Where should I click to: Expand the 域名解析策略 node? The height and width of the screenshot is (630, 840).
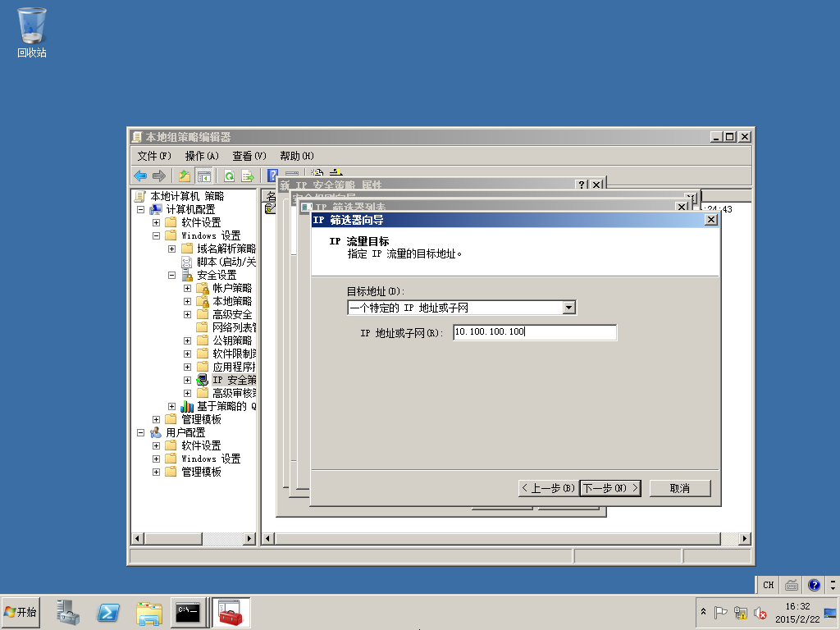pos(172,249)
